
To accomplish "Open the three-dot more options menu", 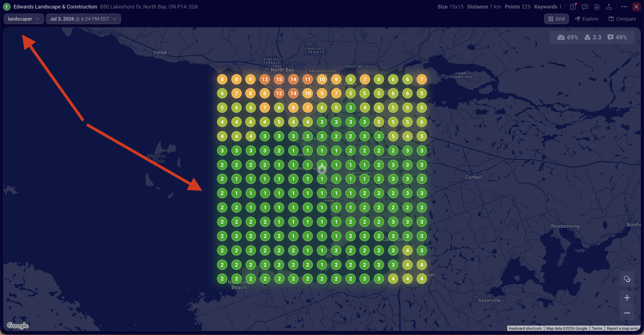I will pyautogui.click(x=624, y=7).
